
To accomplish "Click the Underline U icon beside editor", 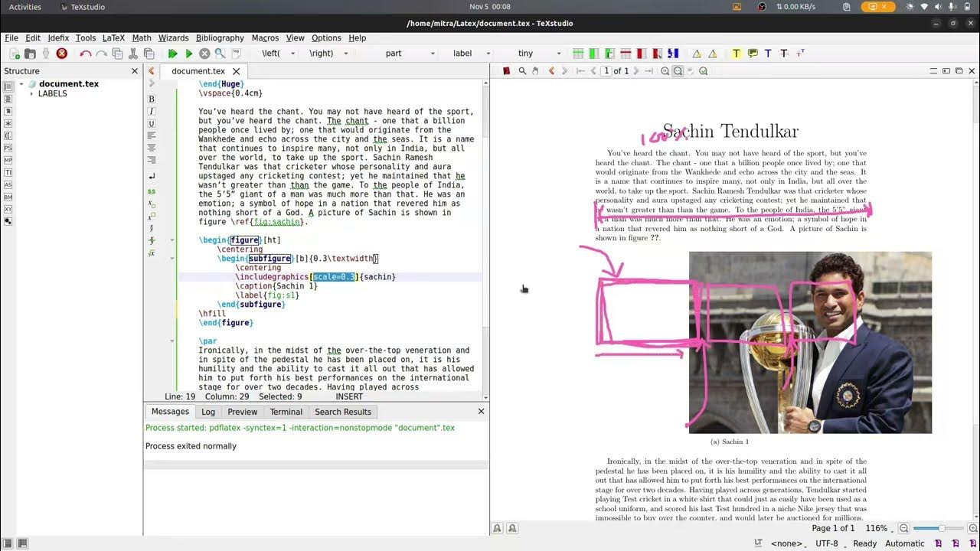I will (x=152, y=123).
